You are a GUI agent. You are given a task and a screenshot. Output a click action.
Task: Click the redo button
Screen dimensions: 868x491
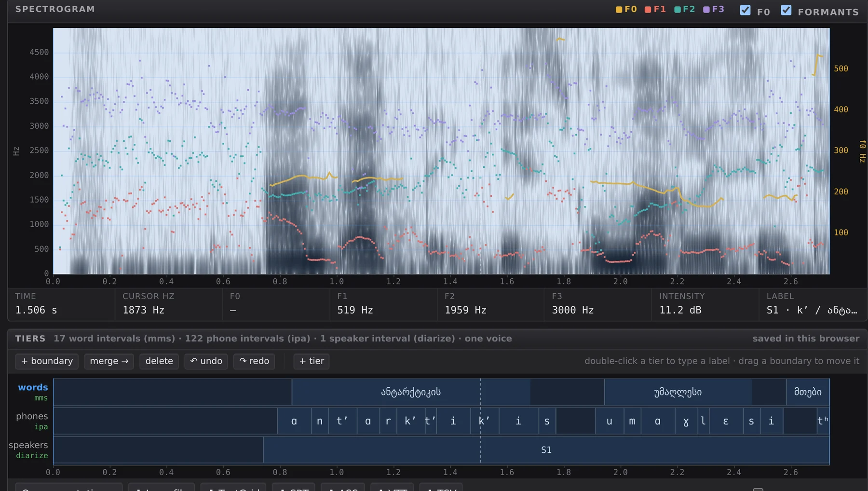(x=254, y=361)
